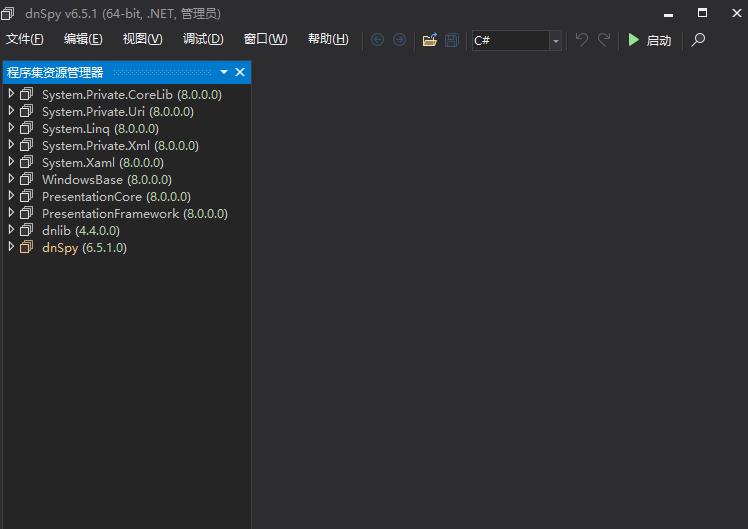Minimize the dnSpy window
This screenshot has width=748, height=529.
pos(668,14)
